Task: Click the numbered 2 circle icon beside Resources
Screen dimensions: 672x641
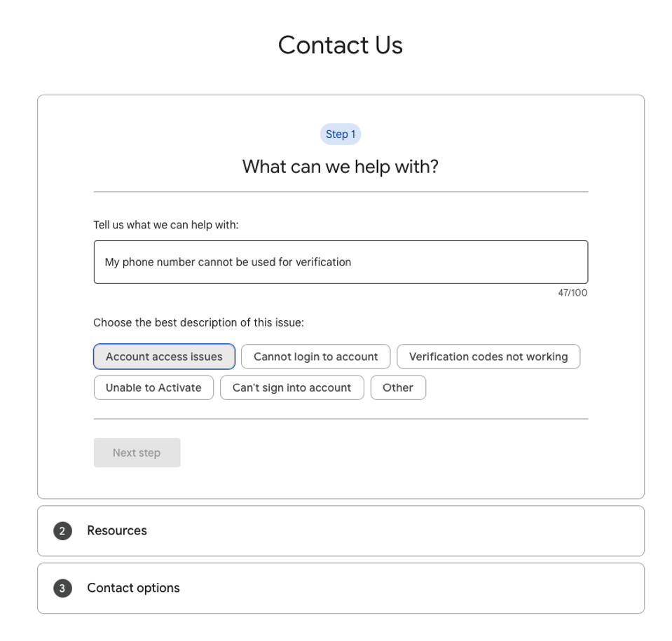Action: [62, 531]
